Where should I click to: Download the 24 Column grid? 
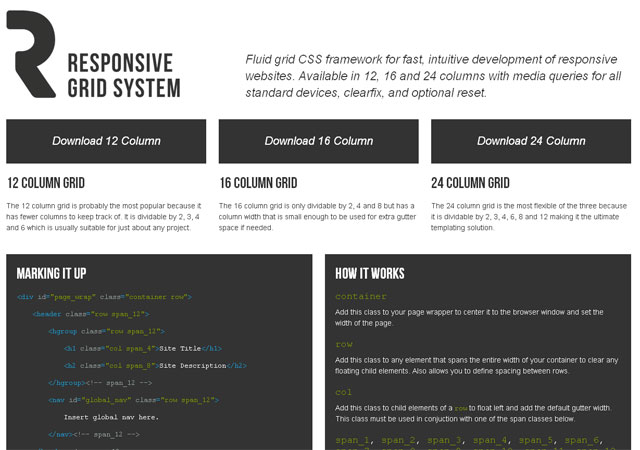point(531,141)
